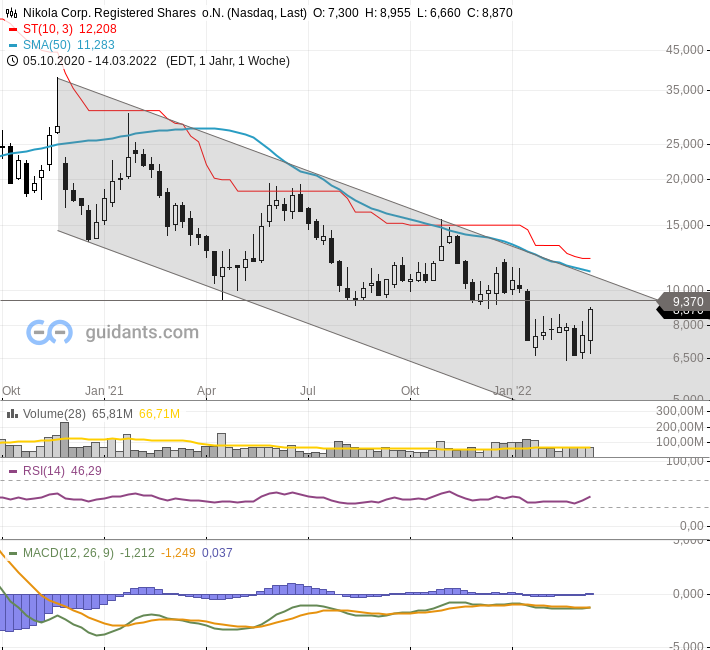
Task: Click the Nikola Corp. Registered Shares title
Action: tap(165, 13)
